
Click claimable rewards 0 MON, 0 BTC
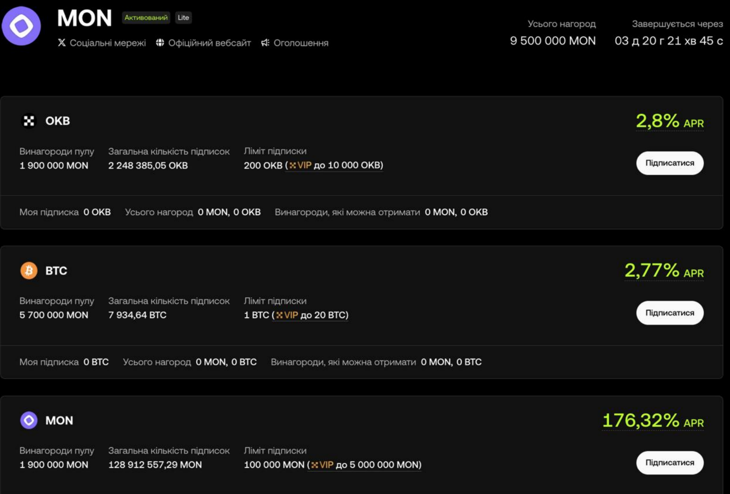coord(451,362)
